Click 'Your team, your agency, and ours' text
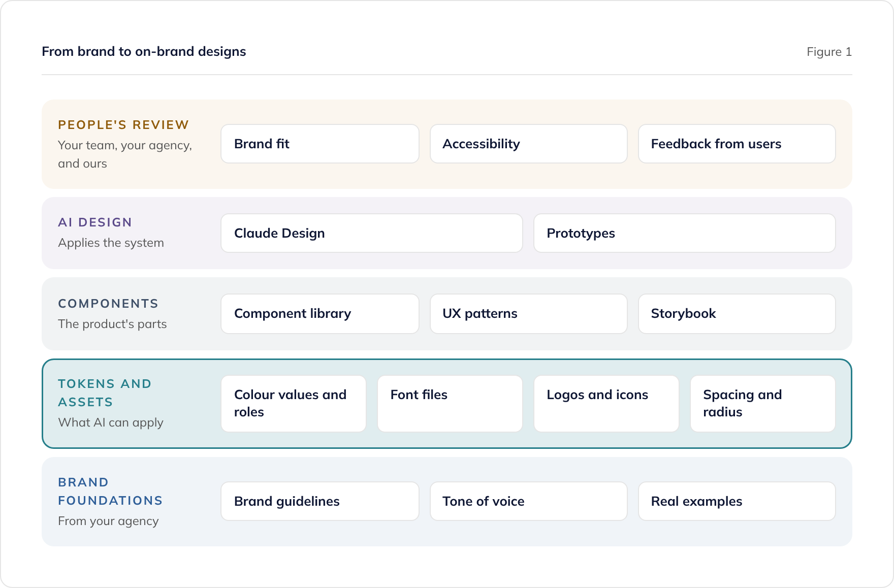This screenshot has height=588, width=894. (125, 154)
